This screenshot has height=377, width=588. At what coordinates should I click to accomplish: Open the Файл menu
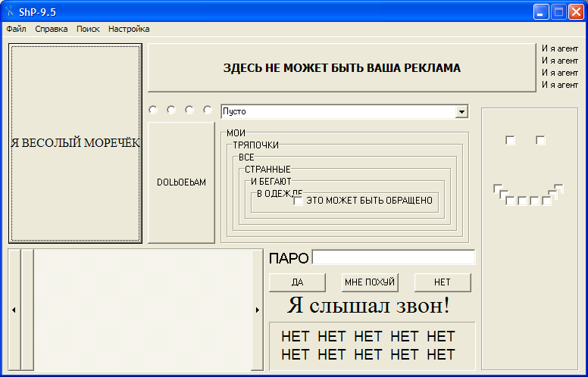click(16, 29)
